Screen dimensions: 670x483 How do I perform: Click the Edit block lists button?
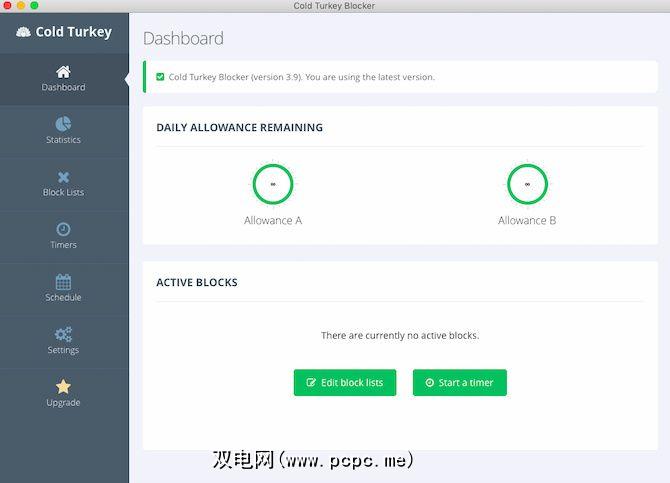pyautogui.click(x=345, y=383)
